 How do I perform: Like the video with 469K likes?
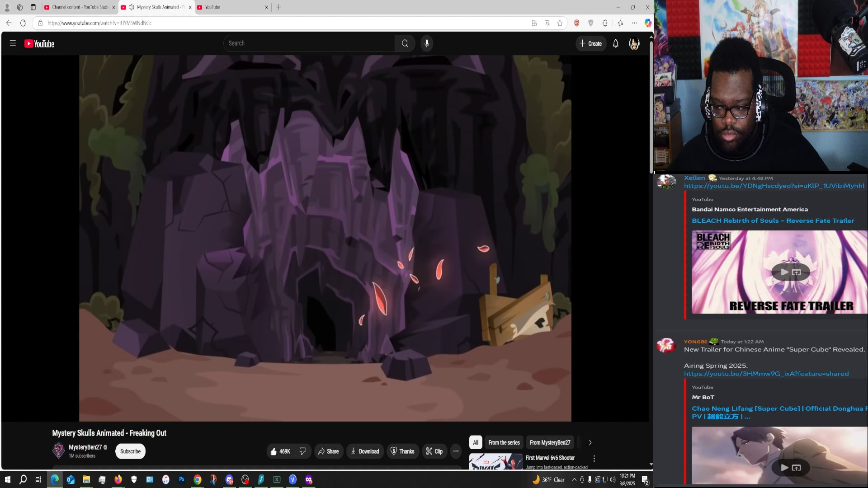pos(280,451)
